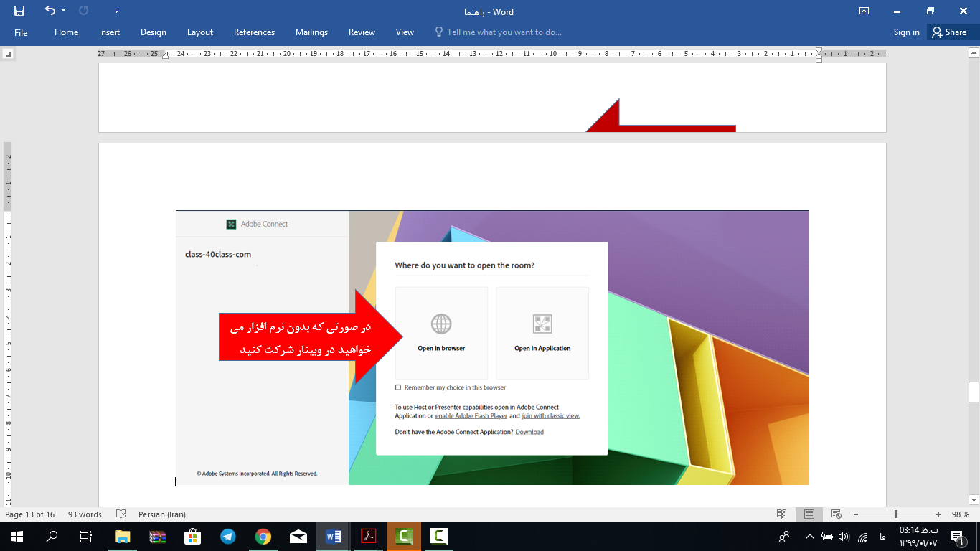This screenshot has height=551, width=980.
Task: Open the Review tab
Action: coord(362,32)
